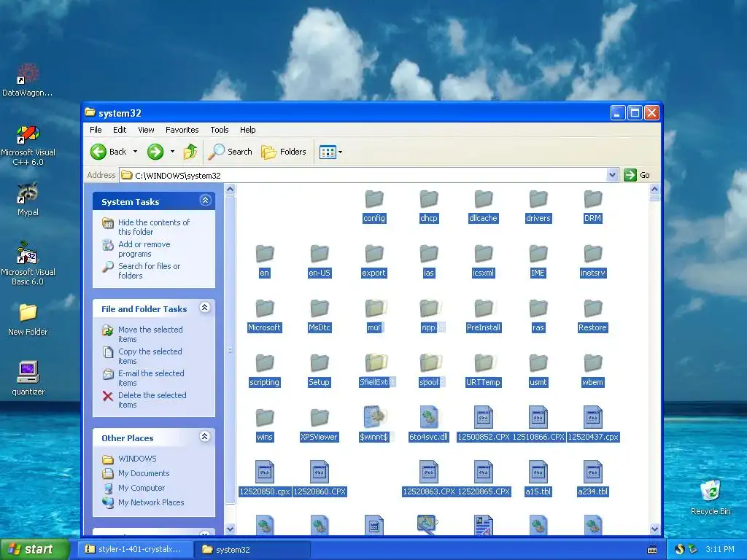The image size is (747, 560).
Task: Toggle the Folders pane button
Action: (284, 152)
